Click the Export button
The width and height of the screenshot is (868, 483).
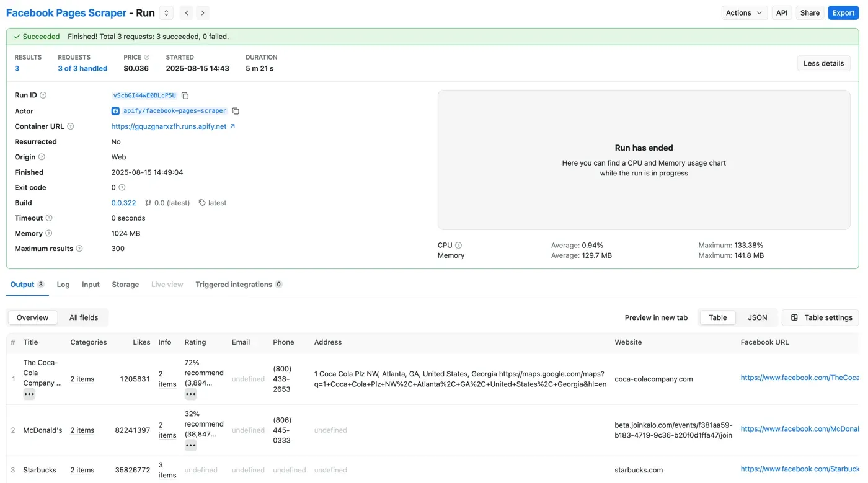[843, 12]
